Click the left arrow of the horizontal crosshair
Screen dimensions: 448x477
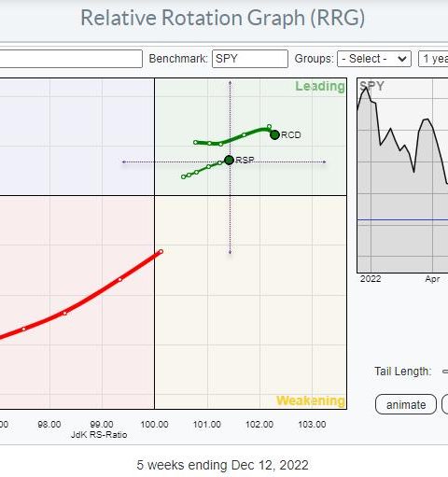point(123,161)
